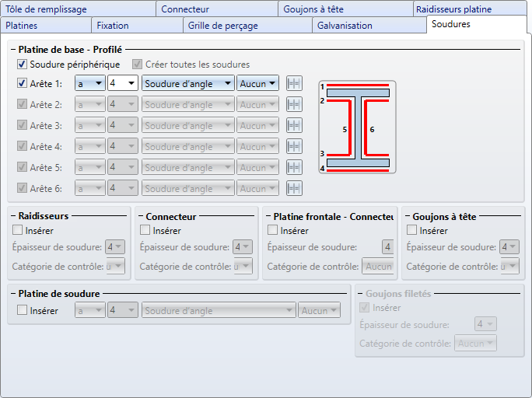Click the weld symbol icon for Arête 2
The height and width of the screenshot is (398, 532).
pos(294,104)
